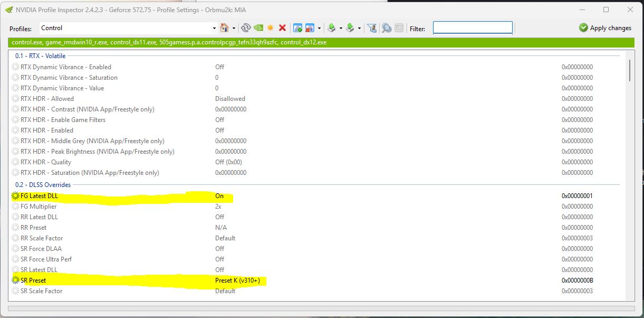This screenshot has height=318, width=644.
Task: Click gear icon beside SR Preset
Action: click(x=15, y=280)
